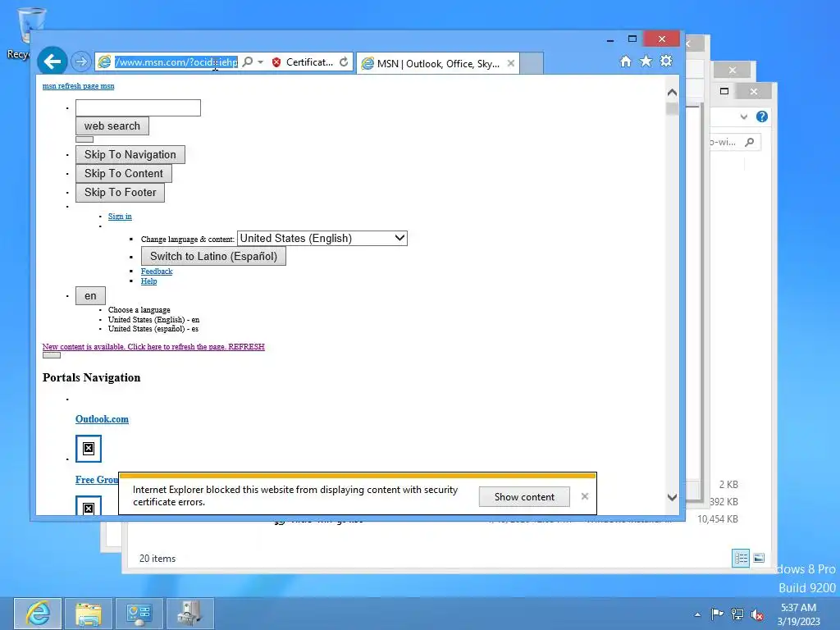Refresh the page with the reload icon
The height and width of the screenshot is (630, 840).
pos(344,62)
